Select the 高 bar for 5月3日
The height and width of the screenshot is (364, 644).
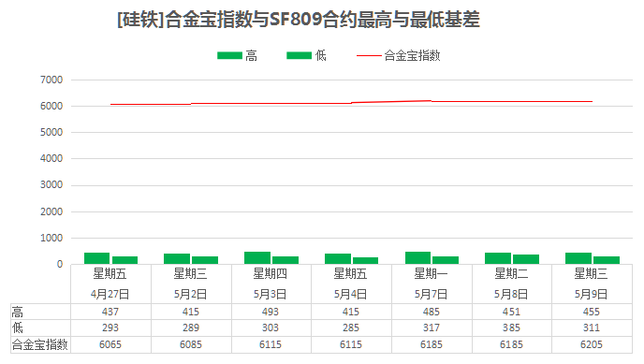pos(257,257)
